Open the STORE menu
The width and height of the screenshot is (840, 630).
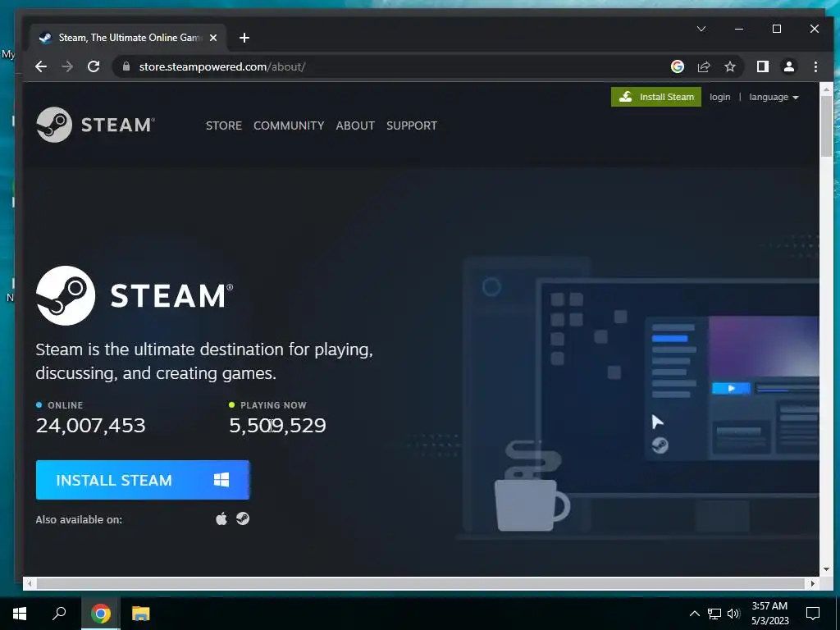click(224, 126)
